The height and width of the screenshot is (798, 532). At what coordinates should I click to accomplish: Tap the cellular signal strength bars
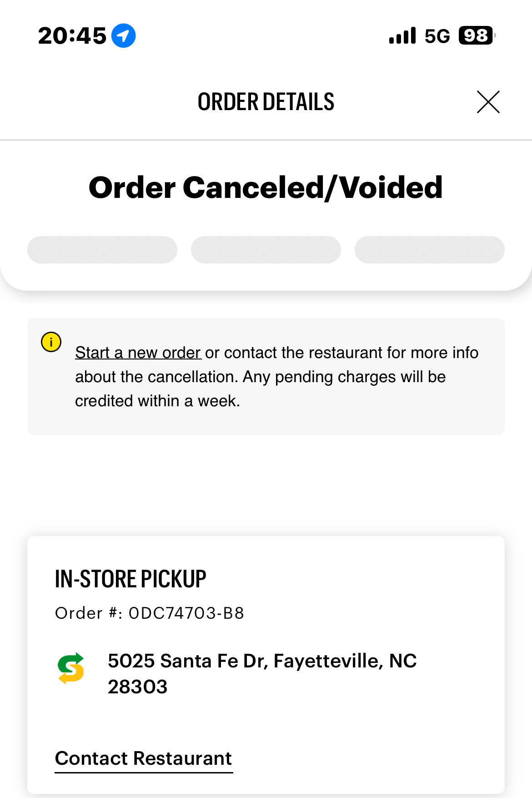(x=402, y=35)
